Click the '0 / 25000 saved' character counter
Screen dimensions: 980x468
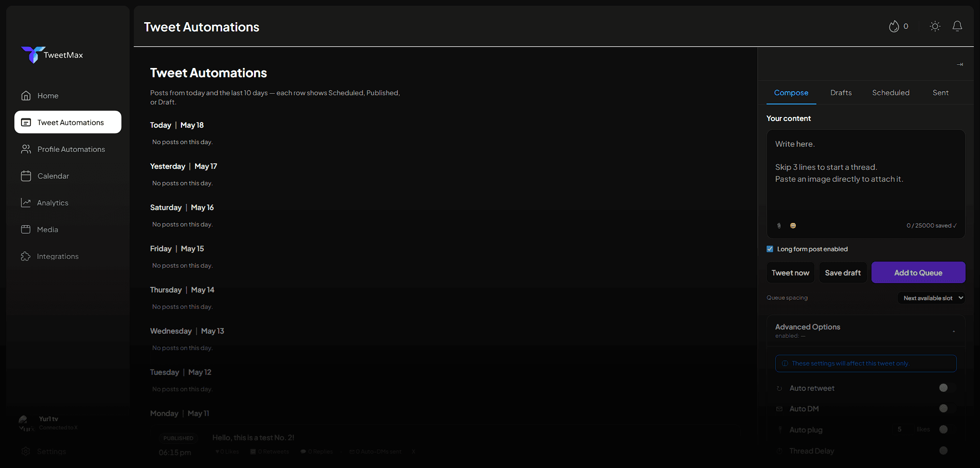(932, 226)
